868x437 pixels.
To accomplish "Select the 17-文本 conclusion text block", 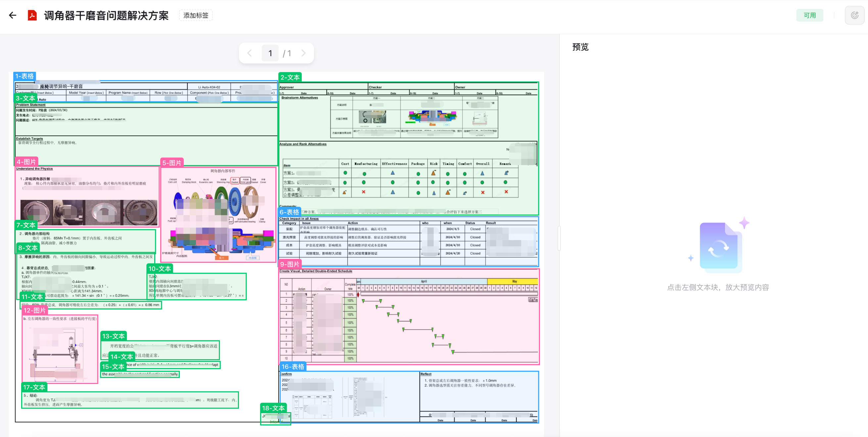I will tap(130, 400).
